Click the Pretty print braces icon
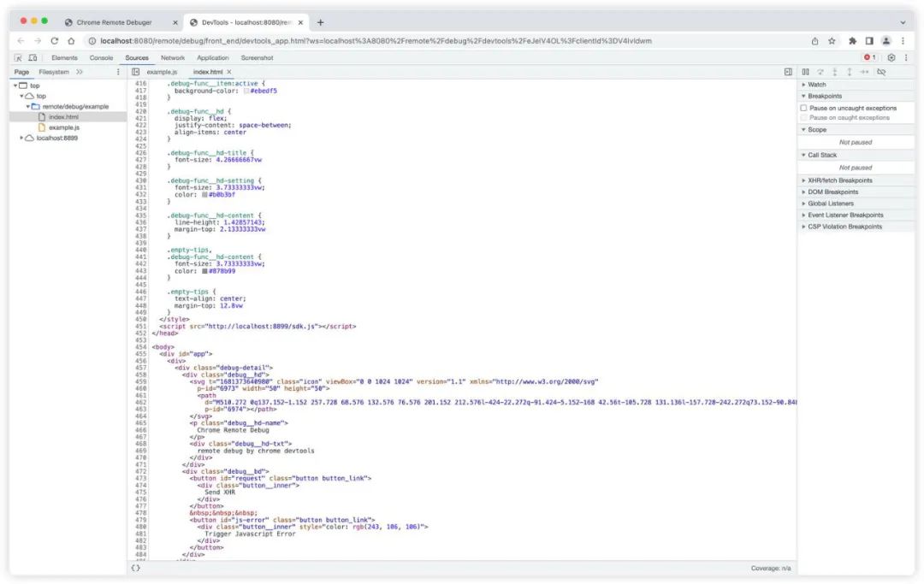Viewport: 924px width, 584px height. (x=135, y=568)
